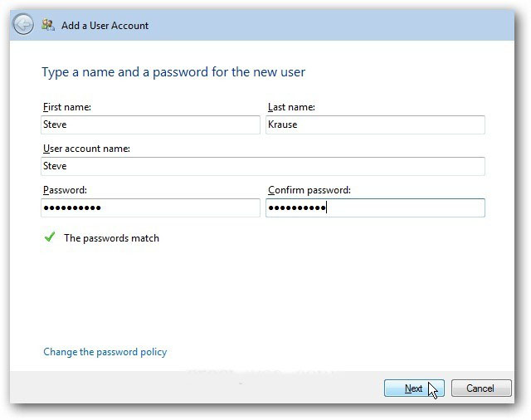531x420 pixels.
Task: Click inside the First name field
Action: point(150,125)
